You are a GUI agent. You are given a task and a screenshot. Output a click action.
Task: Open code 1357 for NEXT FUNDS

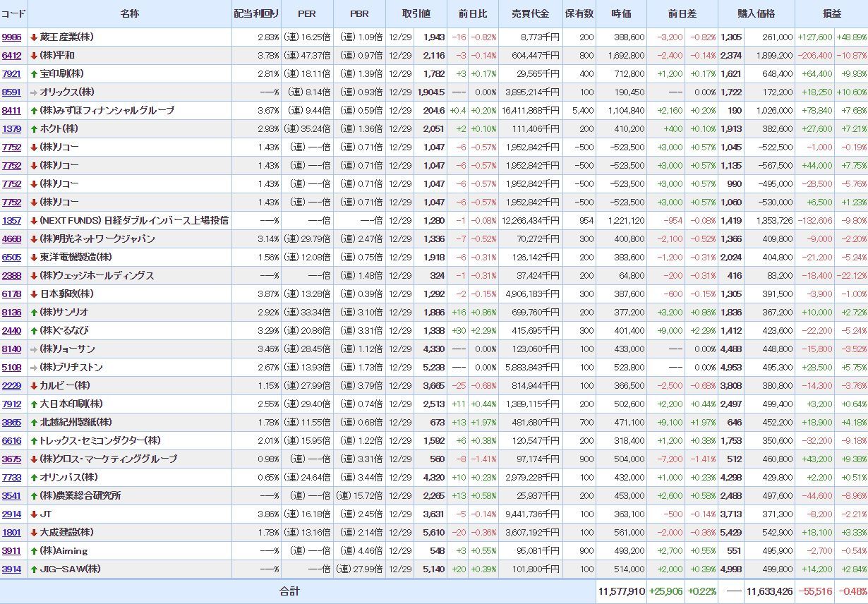(x=11, y=221)
